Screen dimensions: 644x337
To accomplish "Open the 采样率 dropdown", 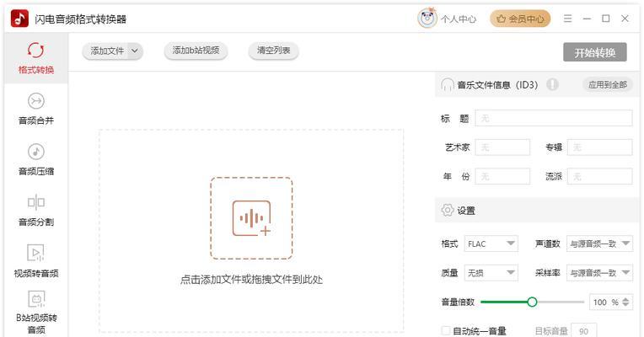I will (x=599, y=273).
